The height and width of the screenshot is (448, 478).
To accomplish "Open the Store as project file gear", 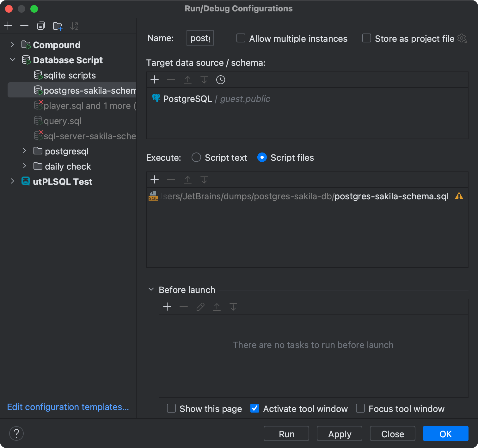I will (462, 38).
